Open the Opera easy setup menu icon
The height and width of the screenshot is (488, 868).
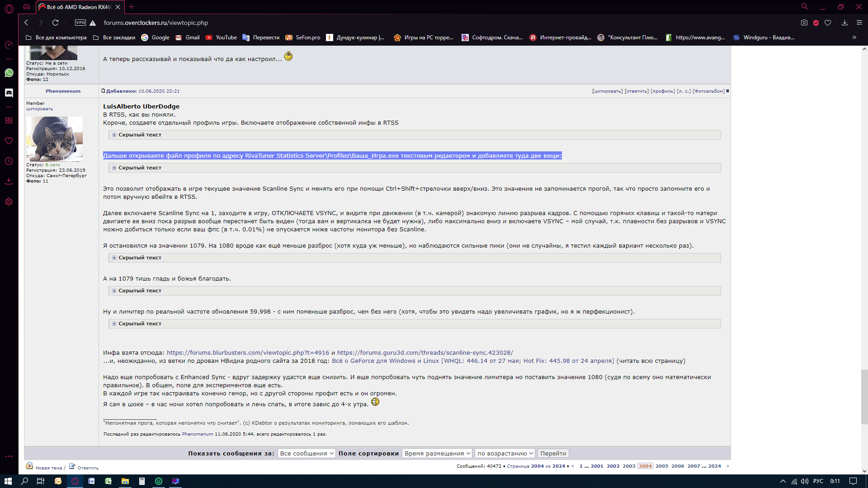coord(859,23)
